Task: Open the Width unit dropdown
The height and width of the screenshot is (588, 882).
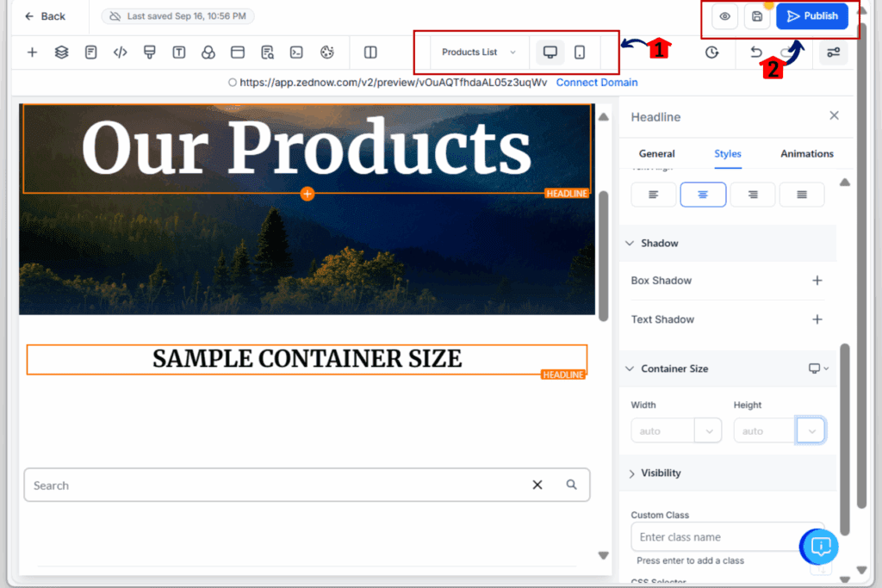Action: coord(709,431)
